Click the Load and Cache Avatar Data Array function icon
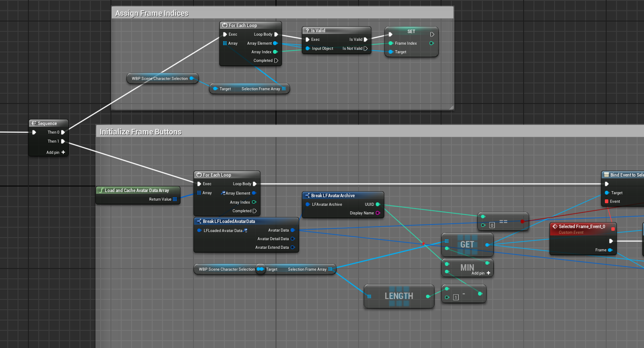The image size is (644, 348). tap(101, 190)
